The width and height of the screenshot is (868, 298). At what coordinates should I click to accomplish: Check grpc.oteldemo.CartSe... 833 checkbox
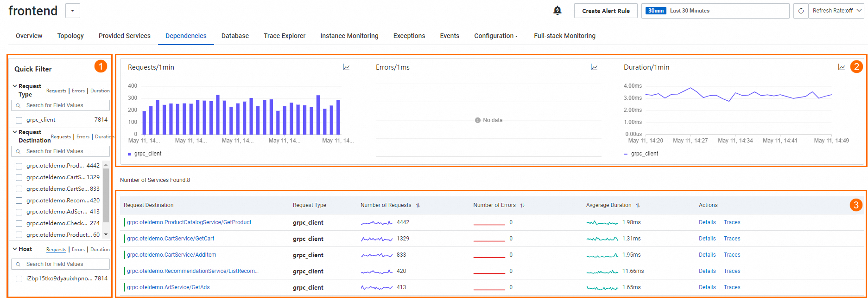pyautogui.click(x=19, y=189)
